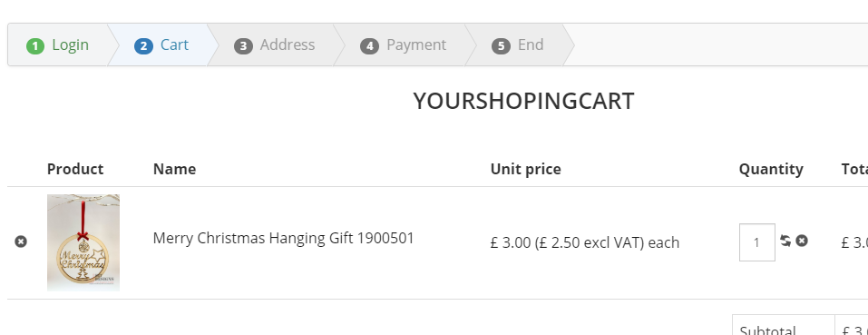Image resolution: width=868 pixels, height=335 pixels.
Task: Open Merry Christmas Hanging Gift 1900501 link
Action: (283, 238)
